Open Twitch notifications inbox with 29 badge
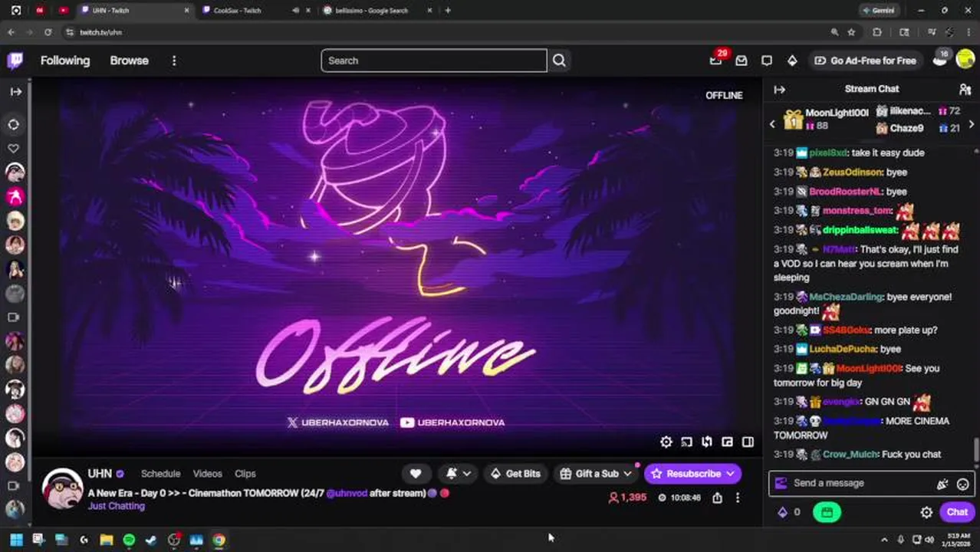This screenshot has width=980, height=552. point(716,61)
